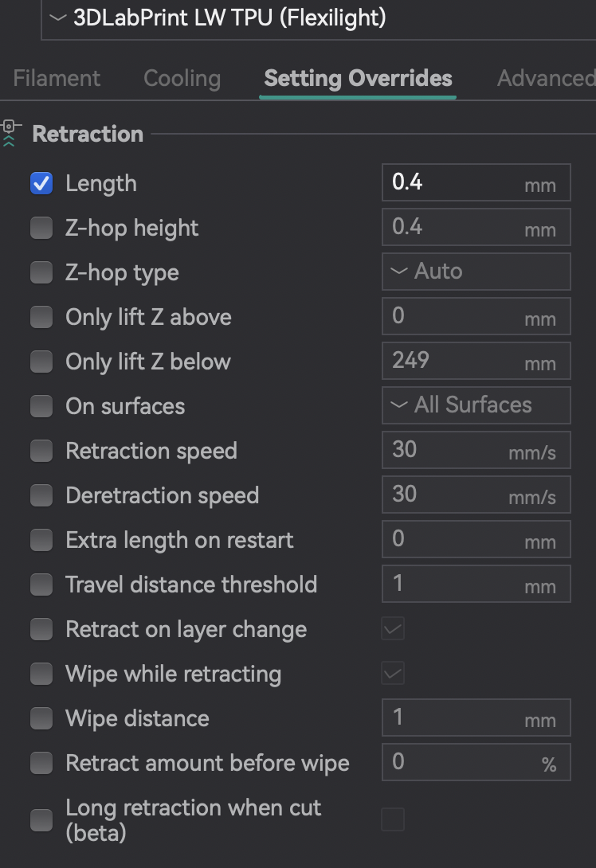Enable the Retract on layer change override
Screen dimensions: 596x868
pyautogui.click(x=41, y=628)
